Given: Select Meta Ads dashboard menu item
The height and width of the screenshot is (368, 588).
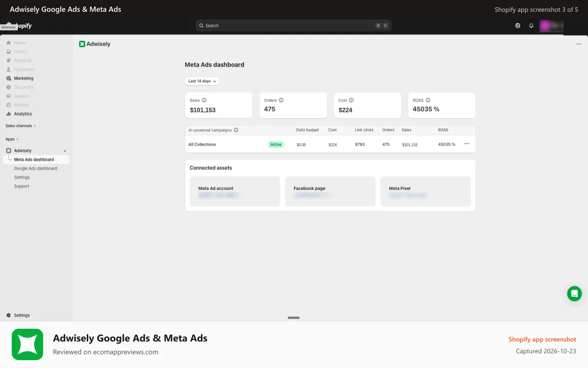Looking at the screenshot, I should tap(36, 159).
